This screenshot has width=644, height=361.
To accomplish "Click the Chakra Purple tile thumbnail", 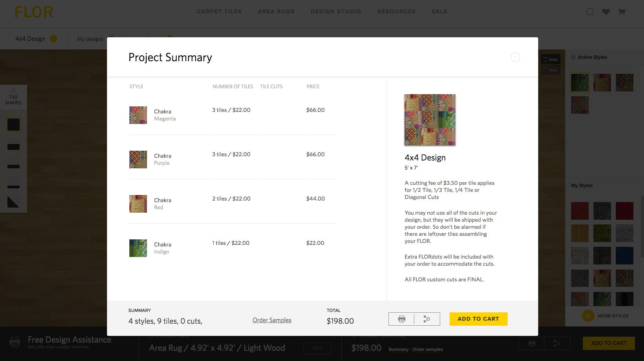I will tap(138, 159).
